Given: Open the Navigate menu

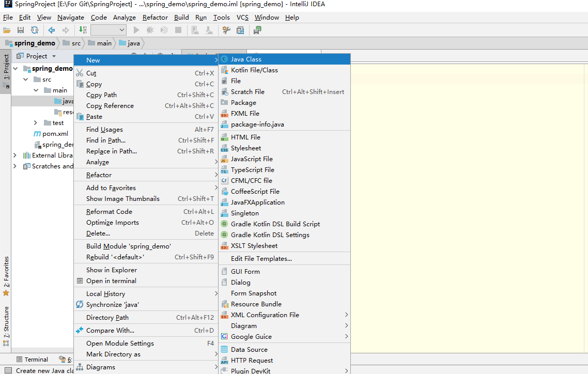Looking at the screenshot, I should (70, 18).
